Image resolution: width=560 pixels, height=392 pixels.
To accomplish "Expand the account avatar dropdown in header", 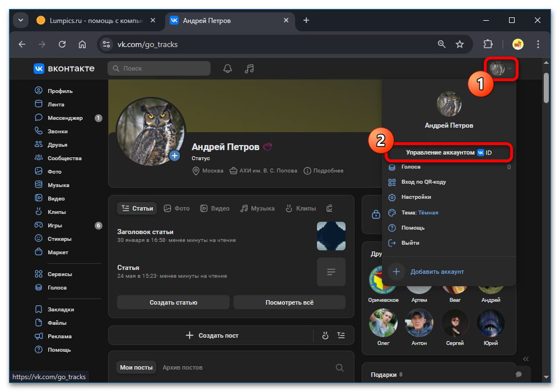I will (x=500, y=68).
